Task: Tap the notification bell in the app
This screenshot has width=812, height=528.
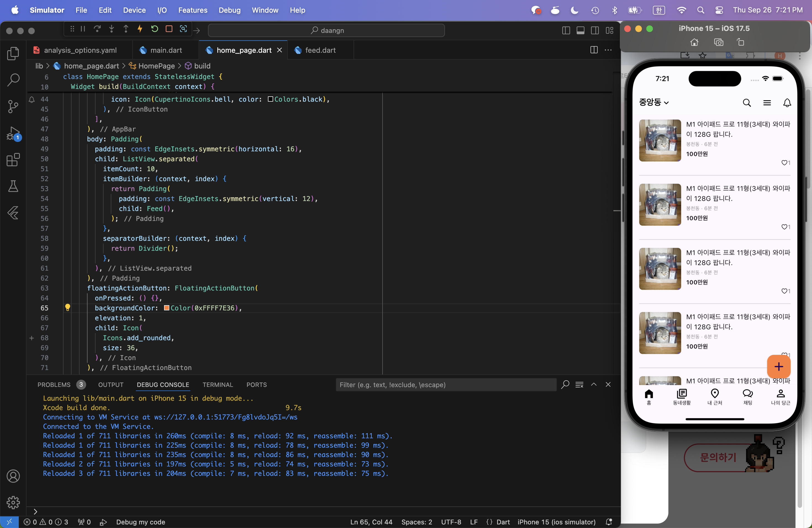Action: [787, 103]
